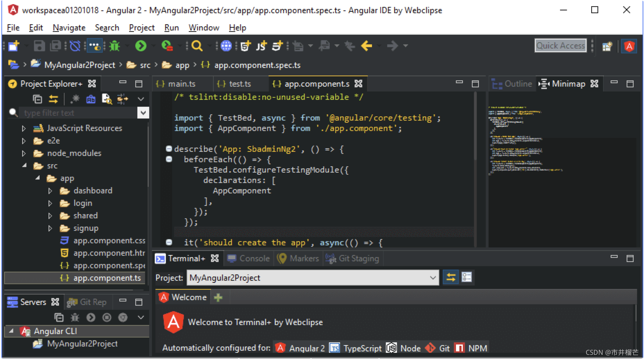Image resolution: width=644 pixels, height=359 pixels.
Task: Collapse the src folder
Action: [x=24, y=166]
